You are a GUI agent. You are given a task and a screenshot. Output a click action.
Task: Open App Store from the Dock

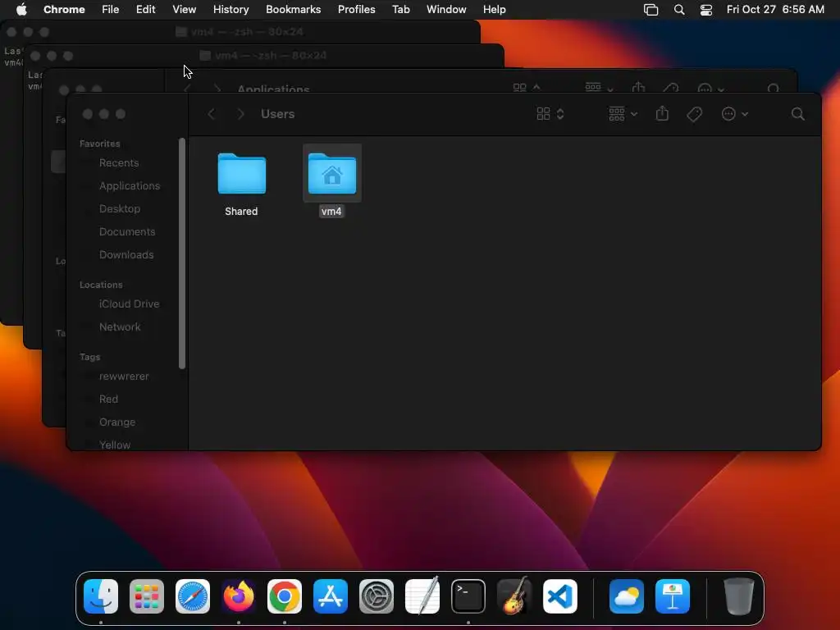click(x=331, y=596)
